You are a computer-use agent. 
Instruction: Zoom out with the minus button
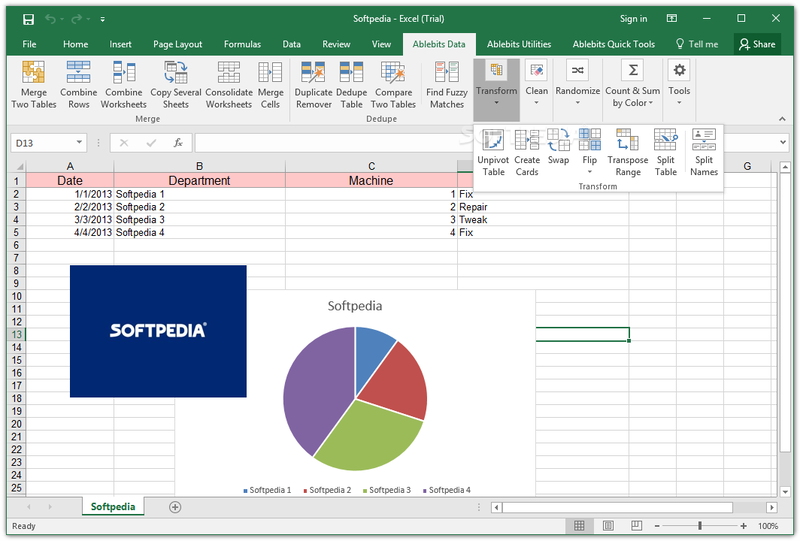657,526
